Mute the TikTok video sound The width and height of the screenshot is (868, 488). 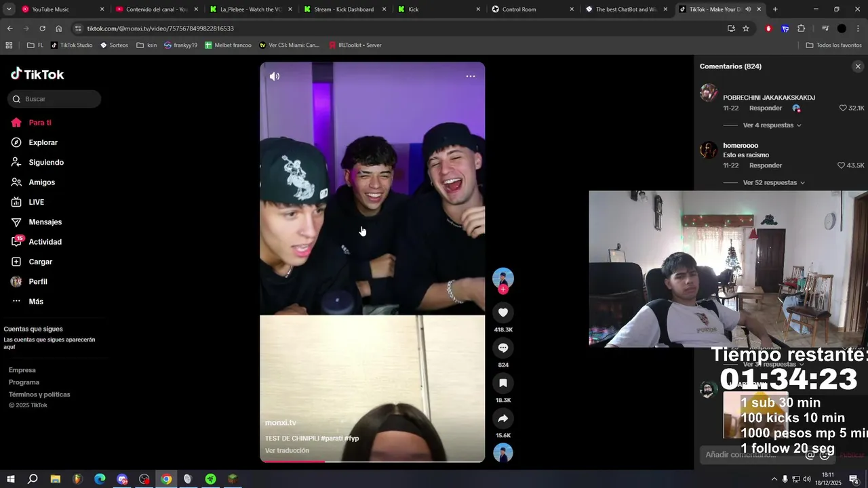tap(274, 77)
